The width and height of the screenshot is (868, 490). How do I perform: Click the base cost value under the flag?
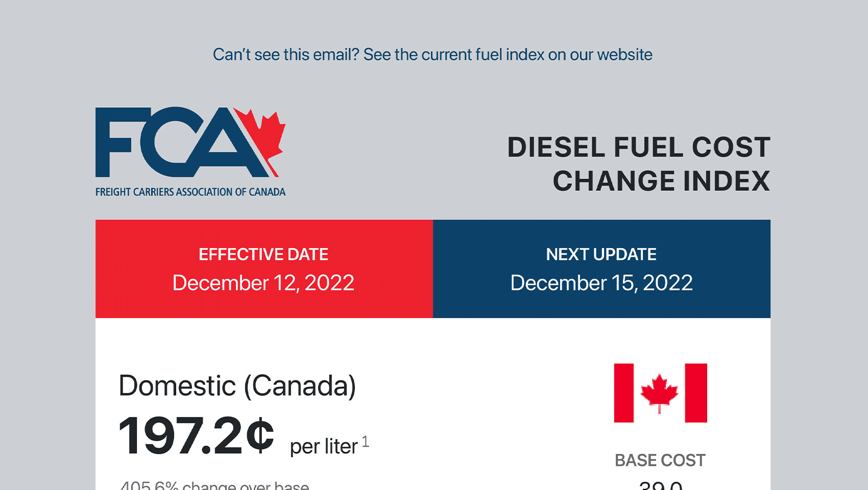pos(661,485)
